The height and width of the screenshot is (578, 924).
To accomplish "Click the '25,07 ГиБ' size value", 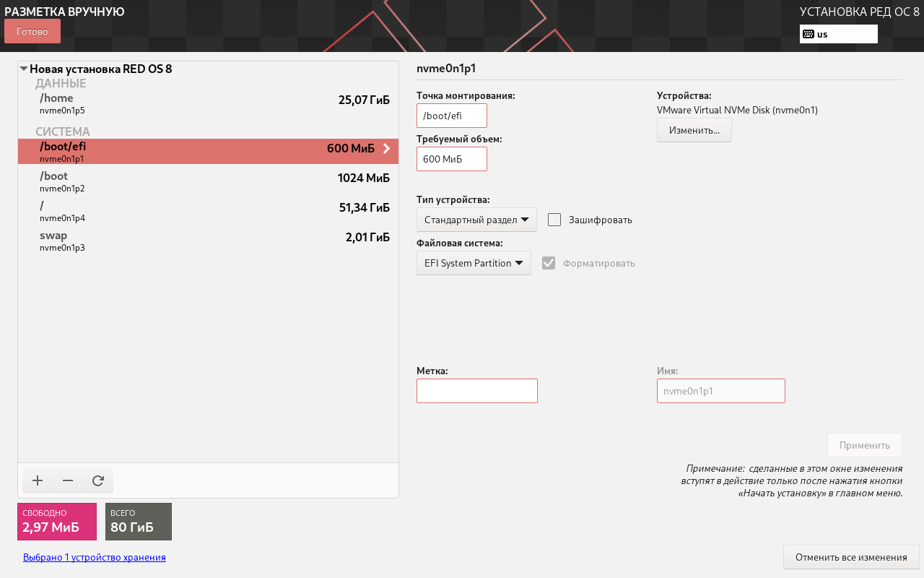I will pyautogui.click(x=364, y=100).
